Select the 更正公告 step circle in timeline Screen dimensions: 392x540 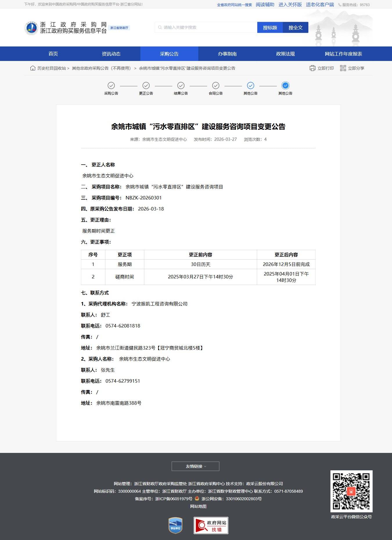146,86
